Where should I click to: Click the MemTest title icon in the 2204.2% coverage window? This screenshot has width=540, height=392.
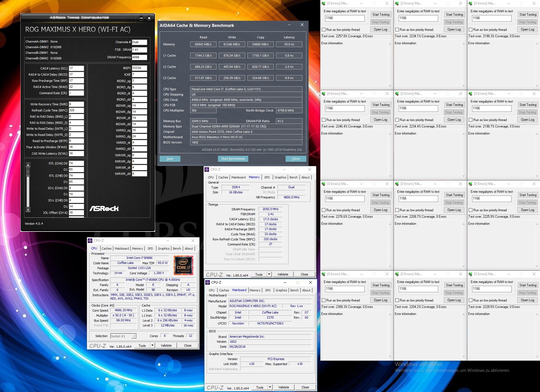pos(397,274)
